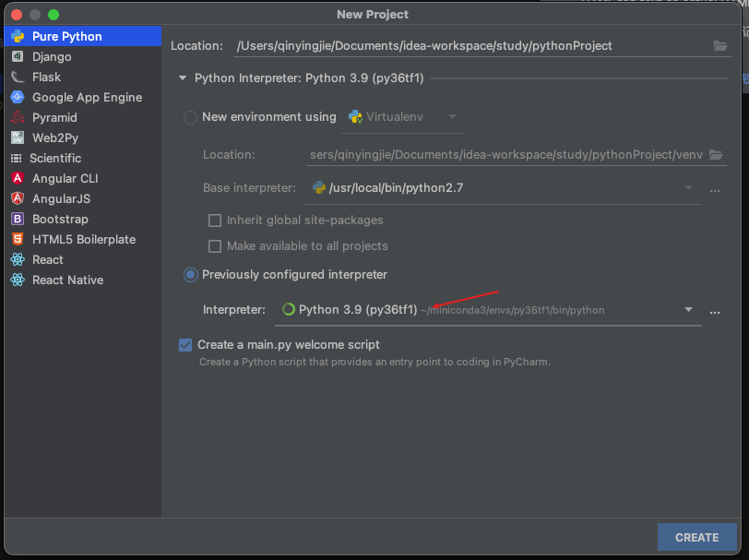Click the orange HTML5 Boilerplate icon

pyautogui.click(x=18, y=239)
